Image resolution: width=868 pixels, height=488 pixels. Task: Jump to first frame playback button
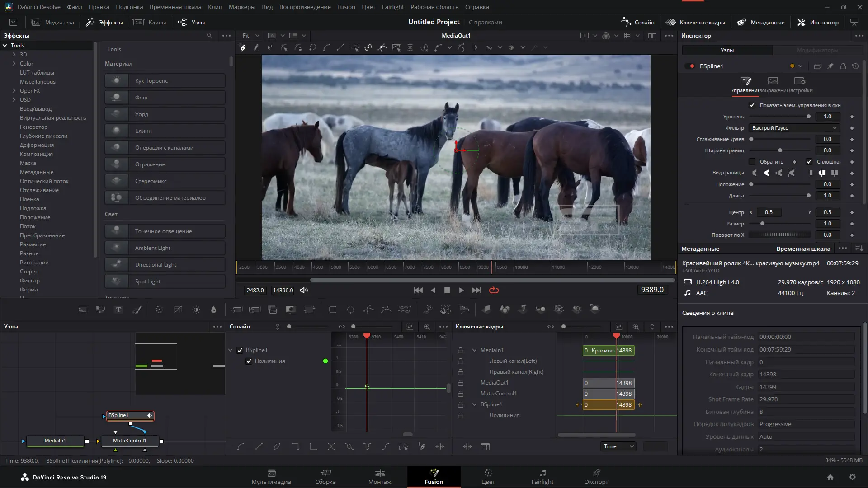[418, 290]
